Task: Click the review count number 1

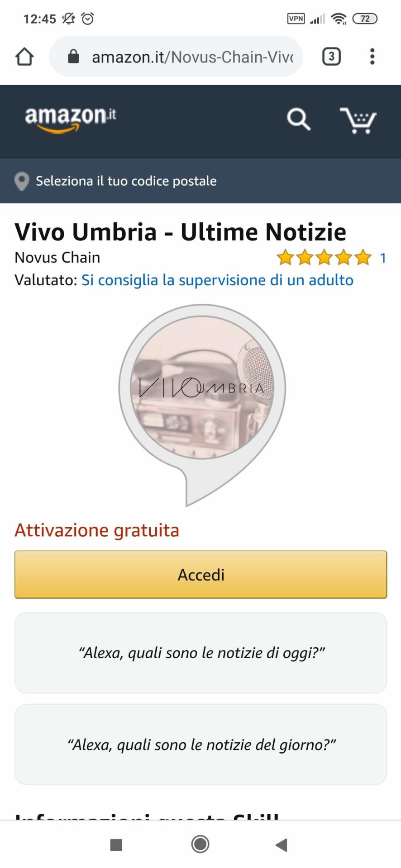Action: [383, 258]
